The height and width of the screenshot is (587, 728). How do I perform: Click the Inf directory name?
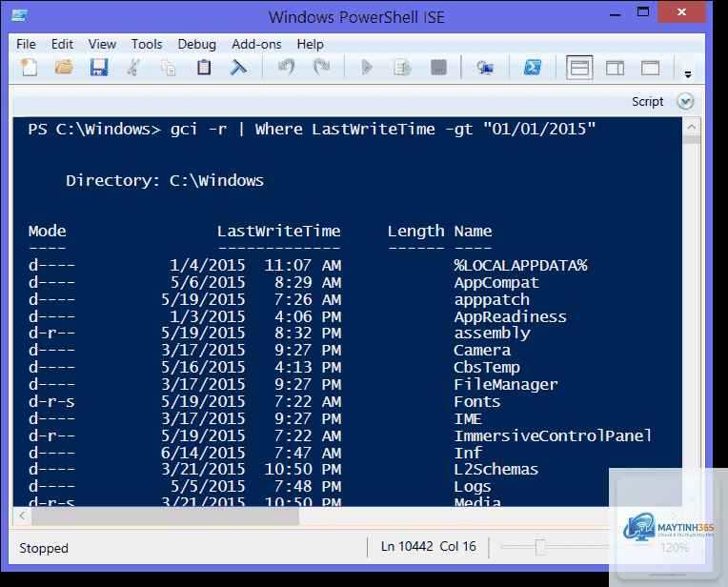tap(468, 453)
